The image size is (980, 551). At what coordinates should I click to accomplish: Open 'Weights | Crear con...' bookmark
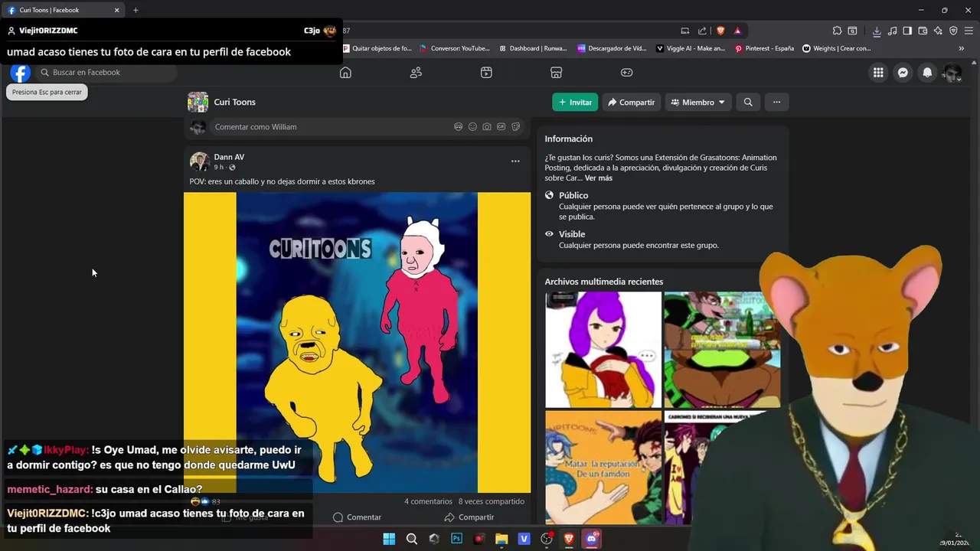point(837,48)
